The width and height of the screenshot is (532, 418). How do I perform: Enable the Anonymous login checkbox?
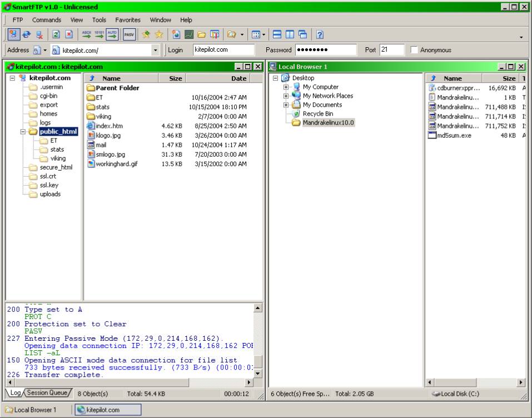pyautogui.click(x=414, y=50)
